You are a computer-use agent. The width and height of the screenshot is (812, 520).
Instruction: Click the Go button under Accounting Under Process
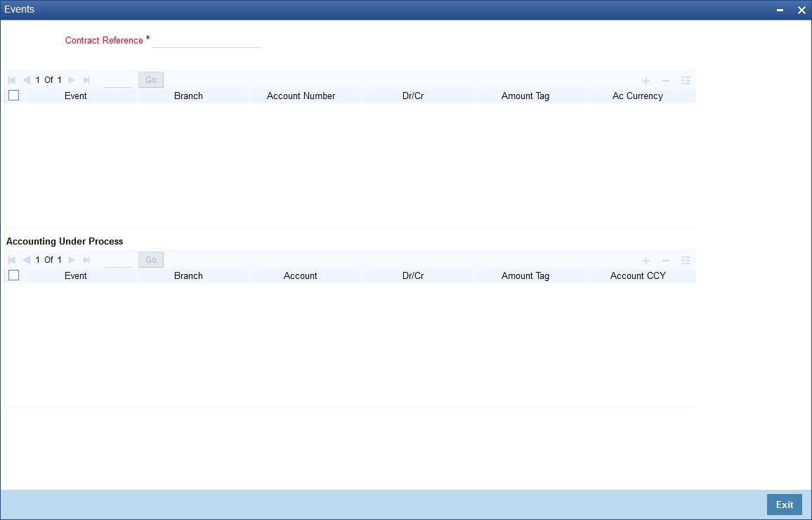click(151, 259)
